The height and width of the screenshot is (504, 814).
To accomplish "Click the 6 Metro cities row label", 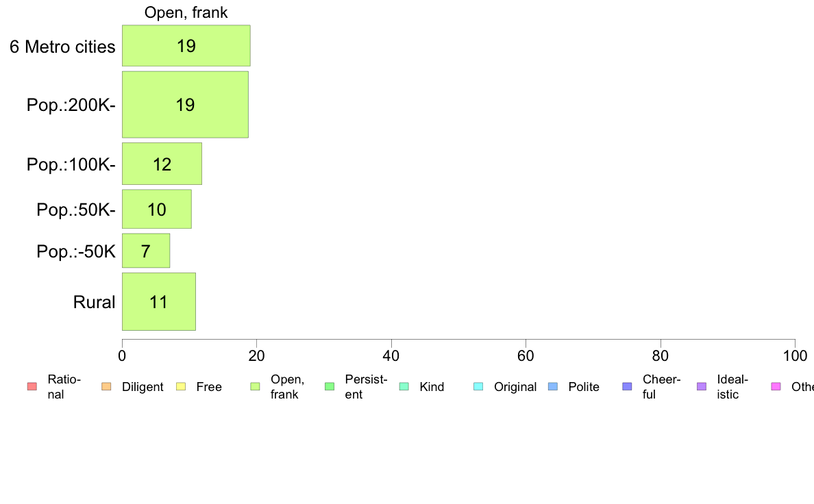I will [62, 47].
